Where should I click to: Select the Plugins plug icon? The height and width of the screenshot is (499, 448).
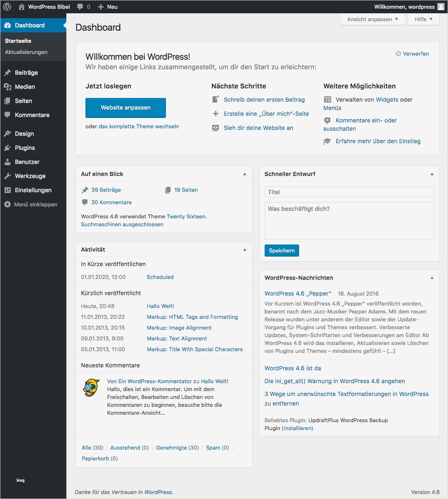point(7,147)
